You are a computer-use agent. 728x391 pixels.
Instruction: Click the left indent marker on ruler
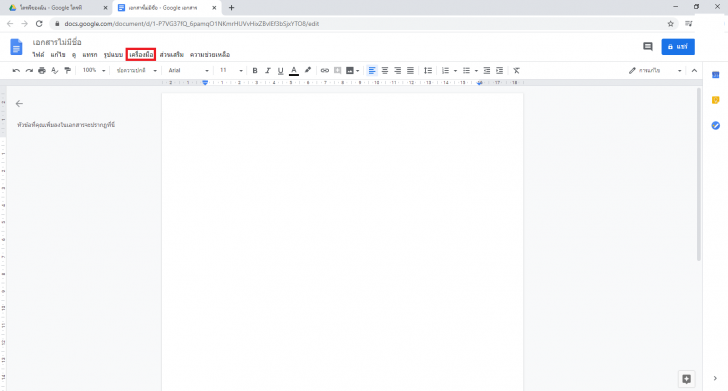pyautogui.click(x=205, y=83)
